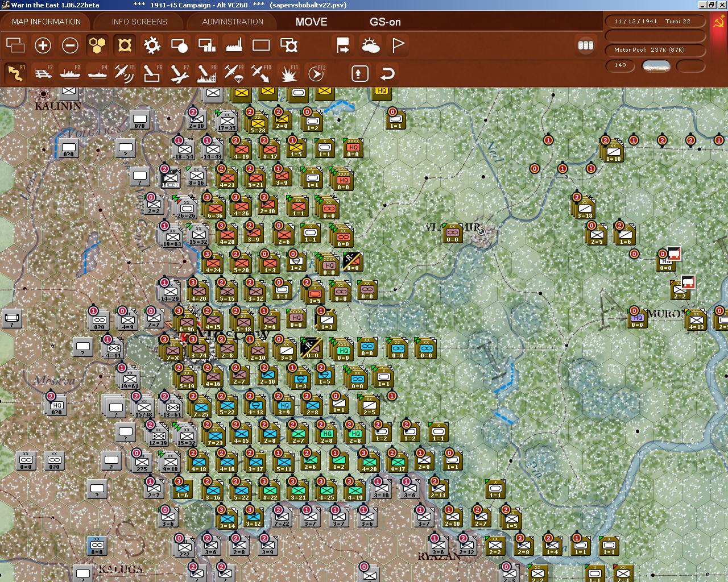Select the black 11=48 unit counter
Screen dimensions: 728x582
click(x=170, y=178)
